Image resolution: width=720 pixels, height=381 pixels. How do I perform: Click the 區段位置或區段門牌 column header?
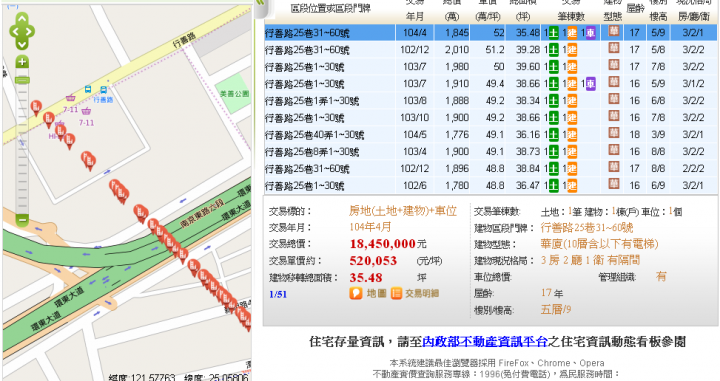click(330, 8)
